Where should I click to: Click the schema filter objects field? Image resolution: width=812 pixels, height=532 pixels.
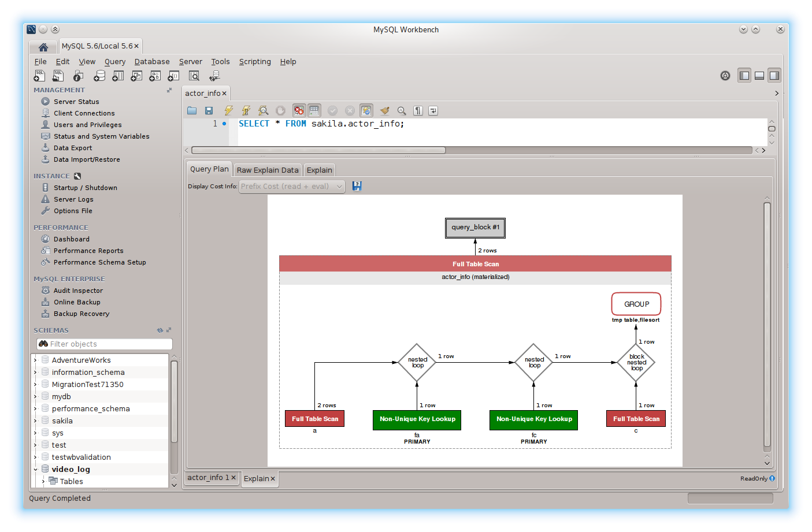tap(104, 344)
